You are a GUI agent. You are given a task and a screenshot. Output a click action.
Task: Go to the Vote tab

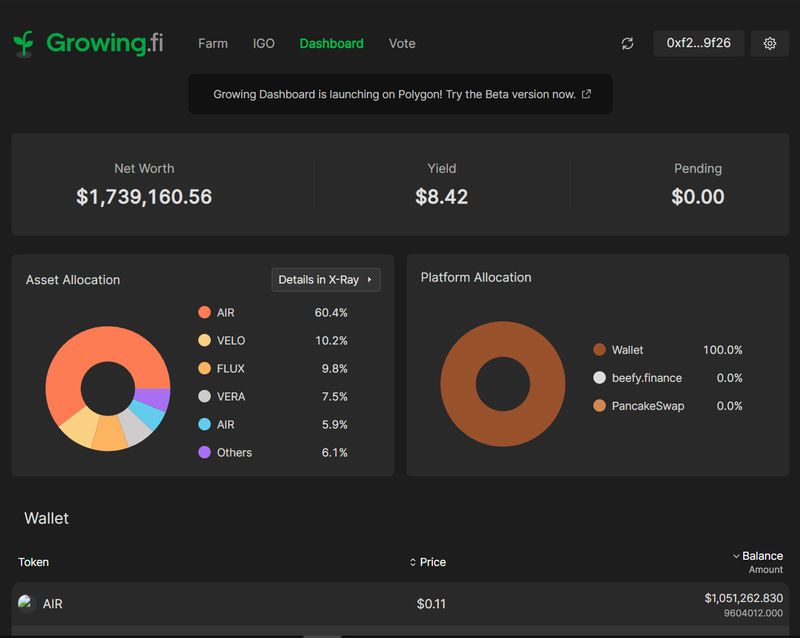402,44
